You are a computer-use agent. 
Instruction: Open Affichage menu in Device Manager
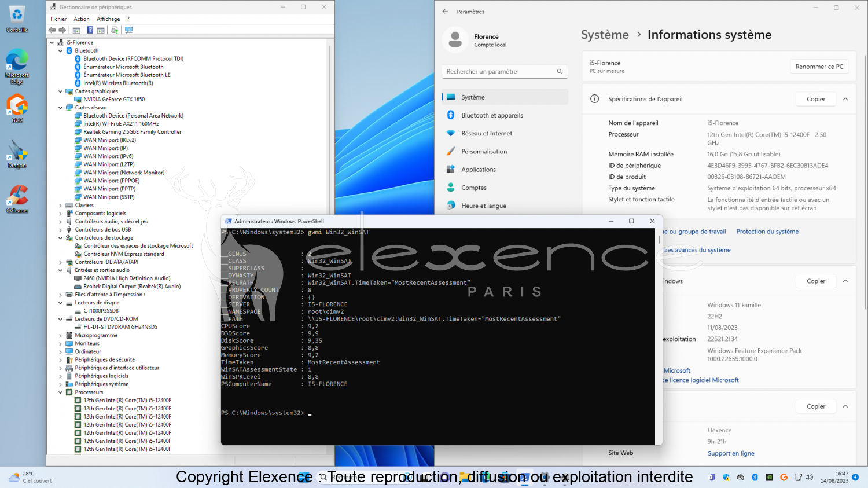click(x=108, y=19)
